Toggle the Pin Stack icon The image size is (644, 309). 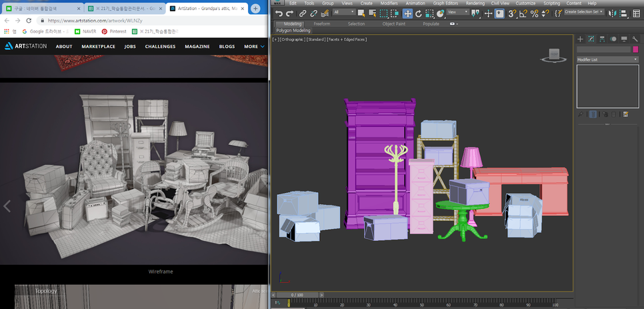tap(580, 114)
